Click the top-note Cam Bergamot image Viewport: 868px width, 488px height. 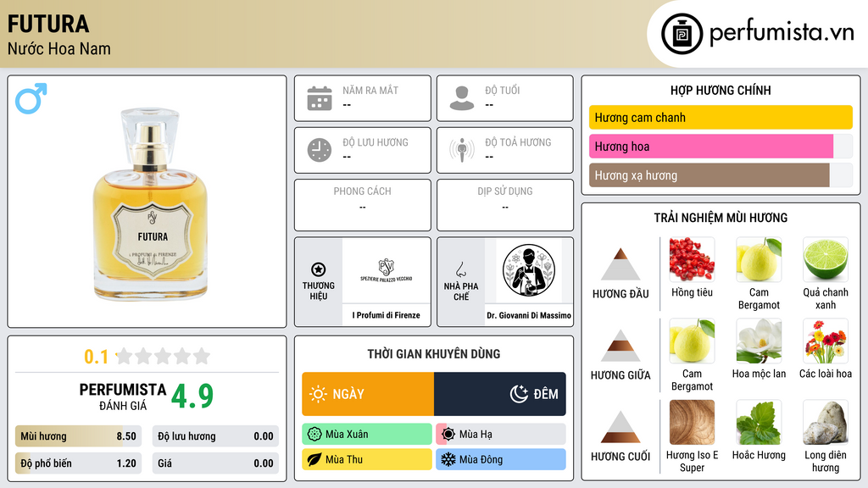click(759, 259)
